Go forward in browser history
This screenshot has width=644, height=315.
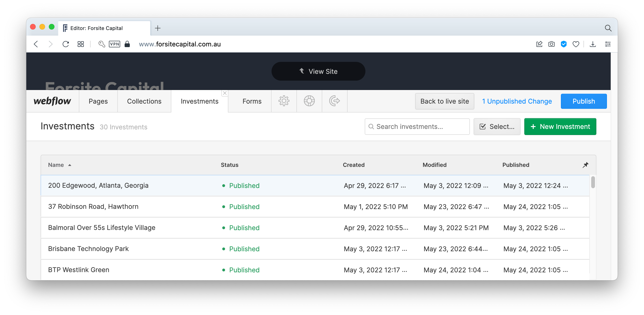(50, 44)
